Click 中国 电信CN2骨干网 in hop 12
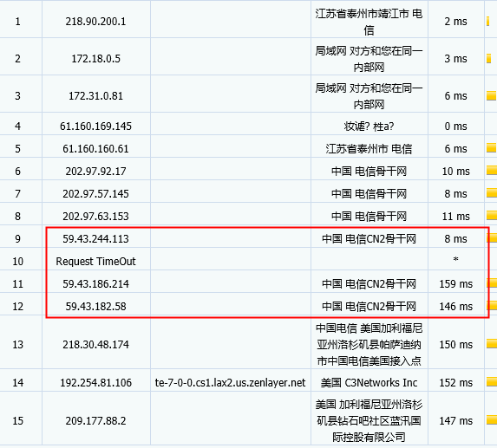497x448 pixels. pyautogui.click(x=369, y=307)
